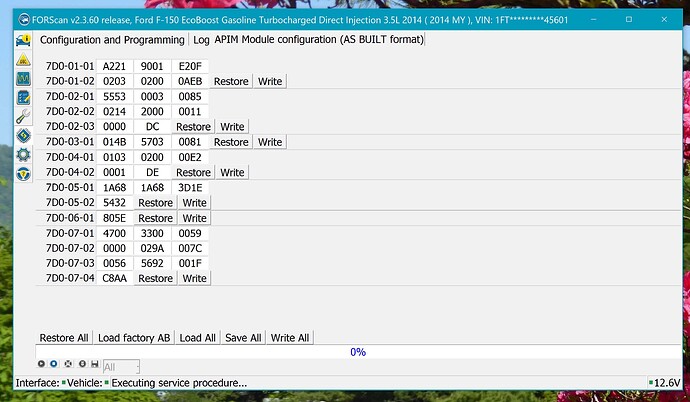690x402 pixels.
Task: Click the Write All button
Action: point(290,338)
